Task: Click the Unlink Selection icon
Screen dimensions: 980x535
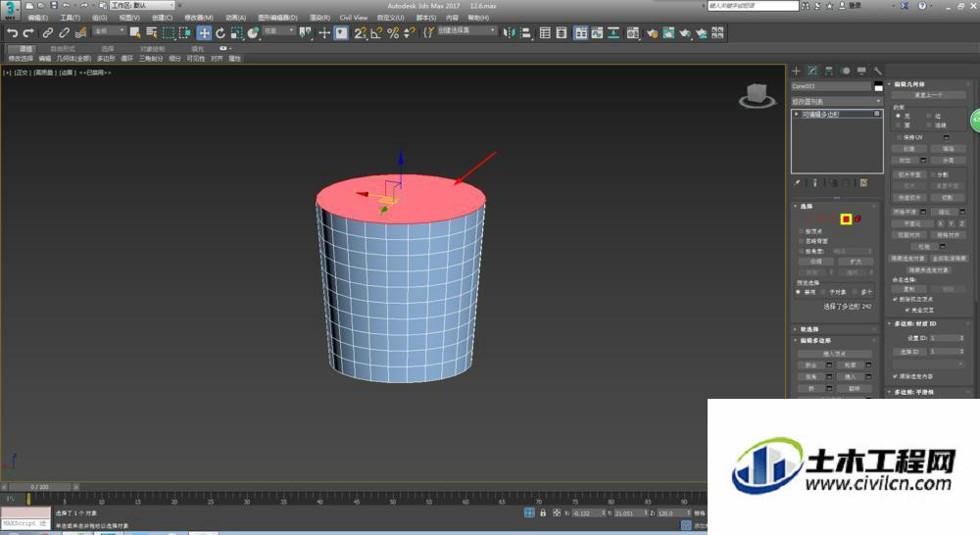Action: click(x=64, y=33)
